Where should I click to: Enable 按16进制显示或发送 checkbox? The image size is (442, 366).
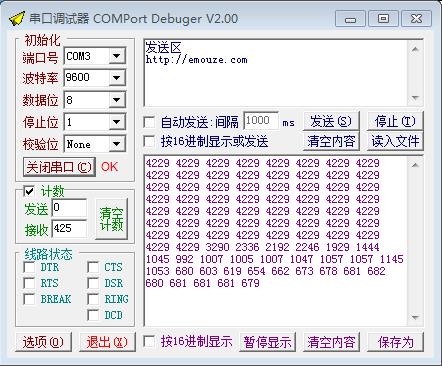149,141
